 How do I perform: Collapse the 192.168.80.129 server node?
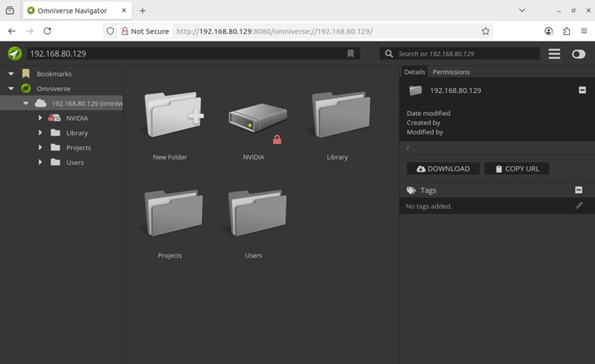(x=26, y=103)
